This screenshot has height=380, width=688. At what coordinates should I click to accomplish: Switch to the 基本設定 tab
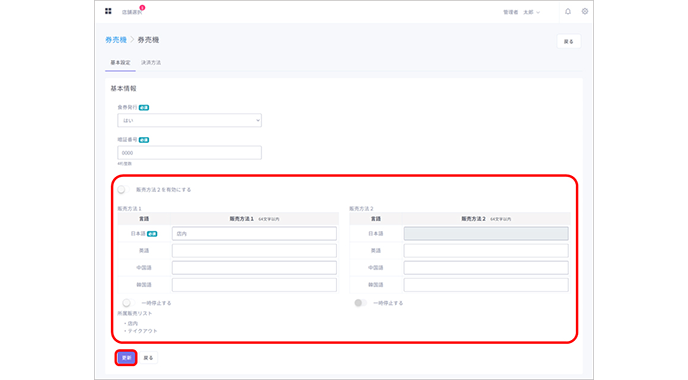(120, 63)
